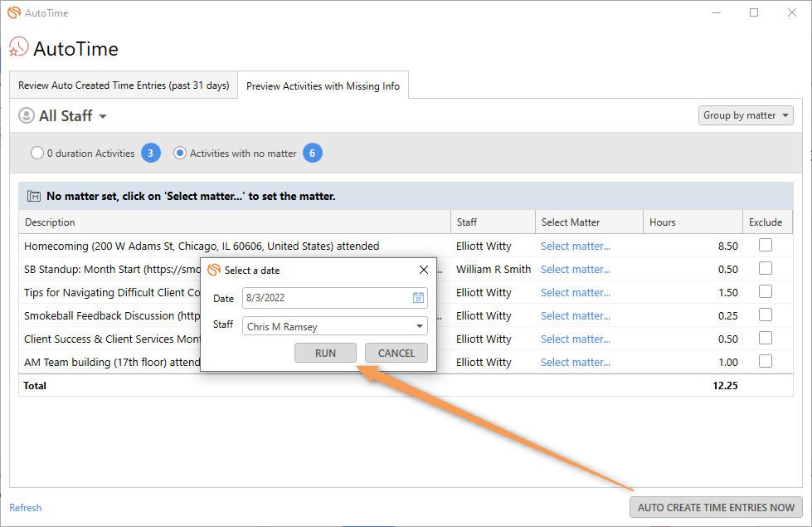Tick Exclude checkbox for Homecoming row
The width and height of the screenshot is (812, 527).
[766, 245]
